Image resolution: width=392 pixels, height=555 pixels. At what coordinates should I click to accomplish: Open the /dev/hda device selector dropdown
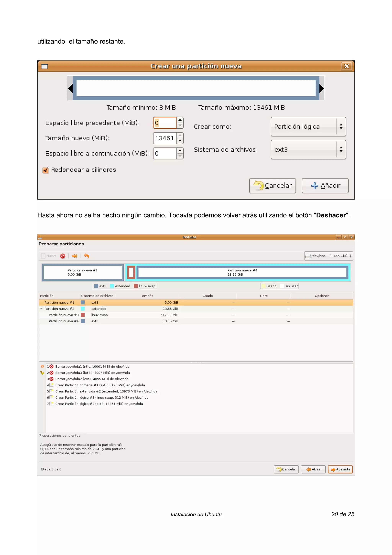click(328, 256)
